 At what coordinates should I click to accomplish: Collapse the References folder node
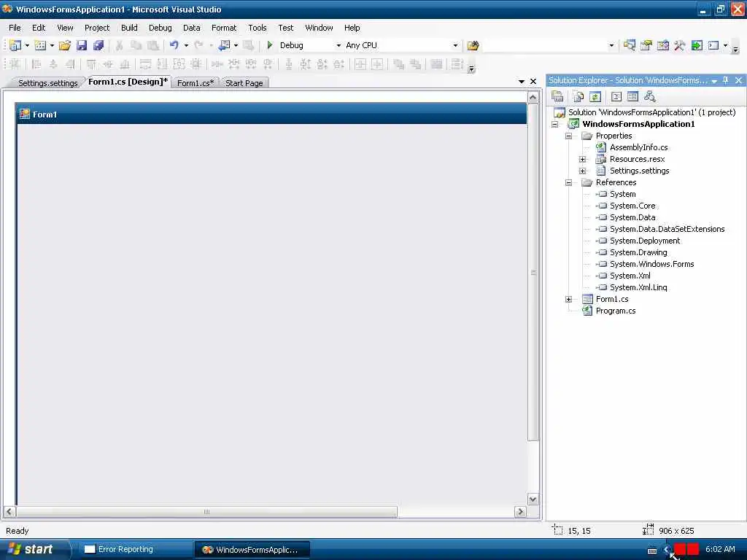(x=568, y=182)
